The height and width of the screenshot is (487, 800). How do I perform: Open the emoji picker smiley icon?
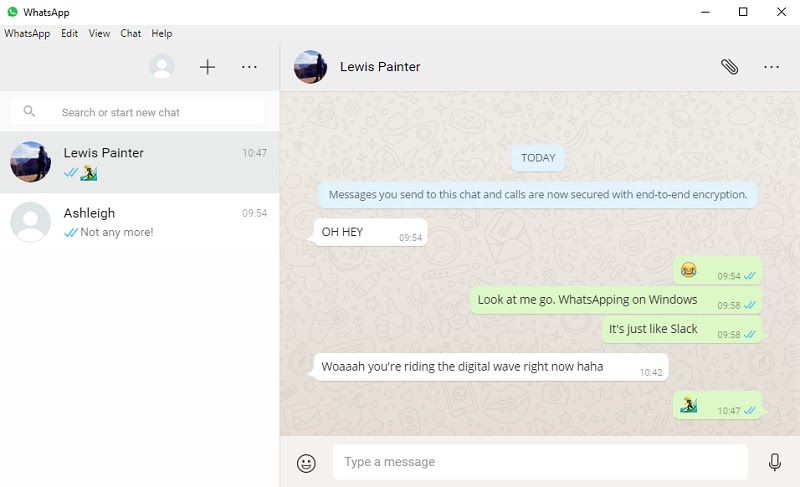pos(306,463)
